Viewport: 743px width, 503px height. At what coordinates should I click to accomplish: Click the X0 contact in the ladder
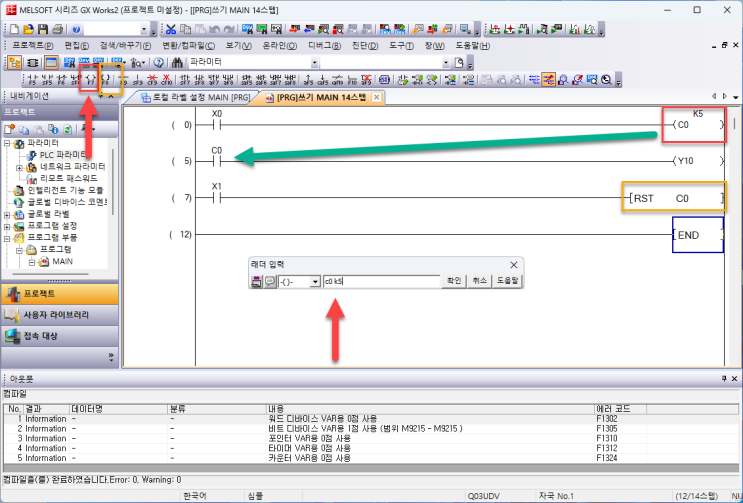click(x=217, y=125)
